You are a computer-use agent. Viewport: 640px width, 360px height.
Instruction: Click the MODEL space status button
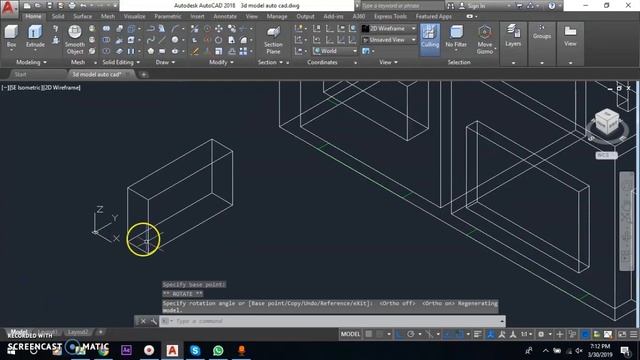point(350,334)
